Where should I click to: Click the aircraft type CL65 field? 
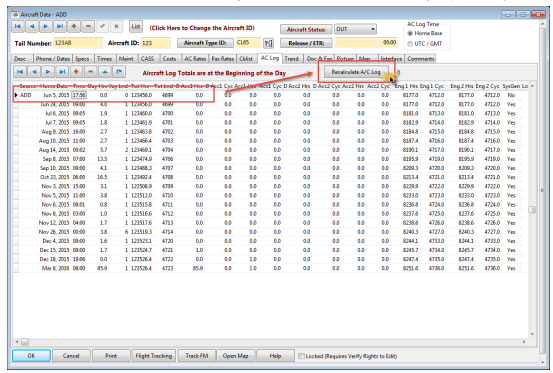point(248,43)
